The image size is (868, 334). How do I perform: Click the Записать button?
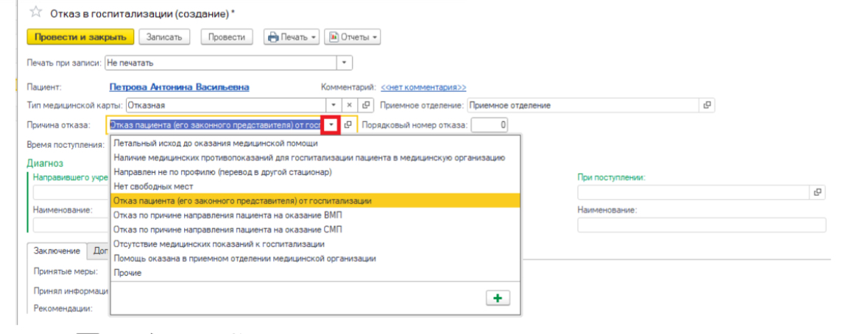pyautogui.click(x=164, y=37)
